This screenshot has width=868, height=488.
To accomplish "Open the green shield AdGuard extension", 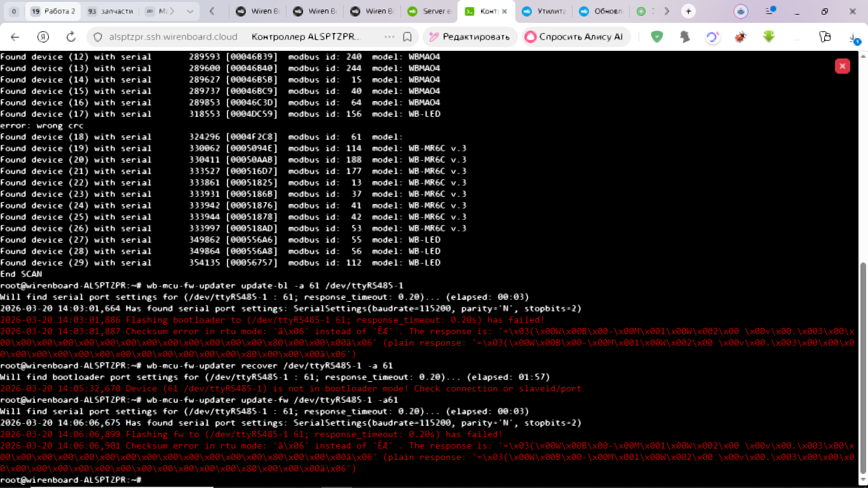I will tap(657, 37).
